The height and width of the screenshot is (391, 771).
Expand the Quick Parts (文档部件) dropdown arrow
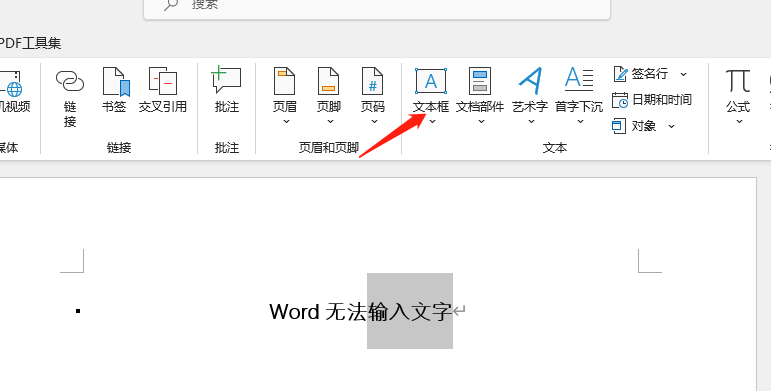point(481,121)
